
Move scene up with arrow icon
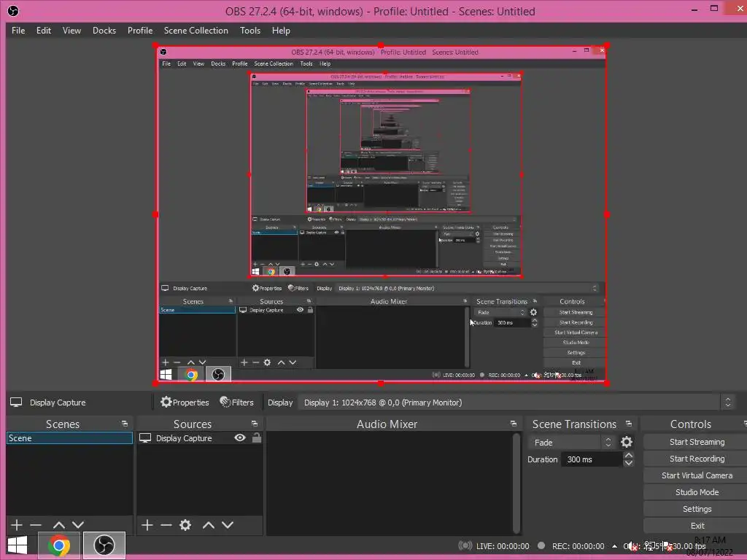pyautogui.click(x=59, y=525)
